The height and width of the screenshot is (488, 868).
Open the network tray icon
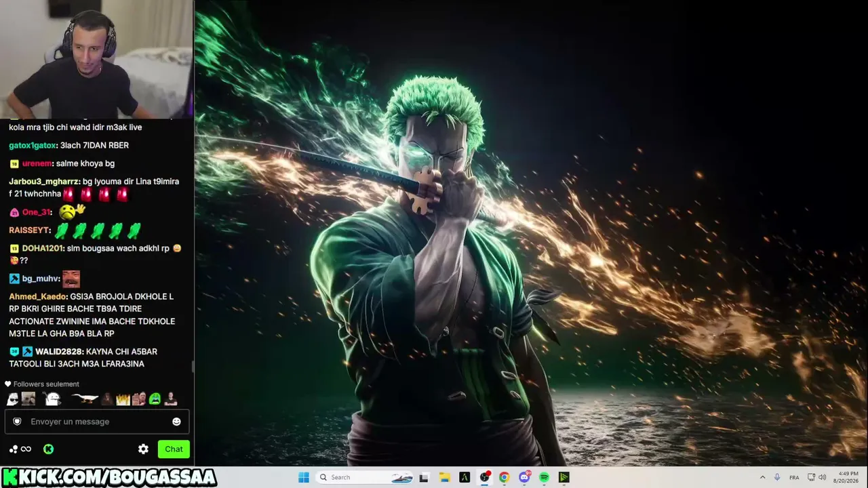pos(812,477)
